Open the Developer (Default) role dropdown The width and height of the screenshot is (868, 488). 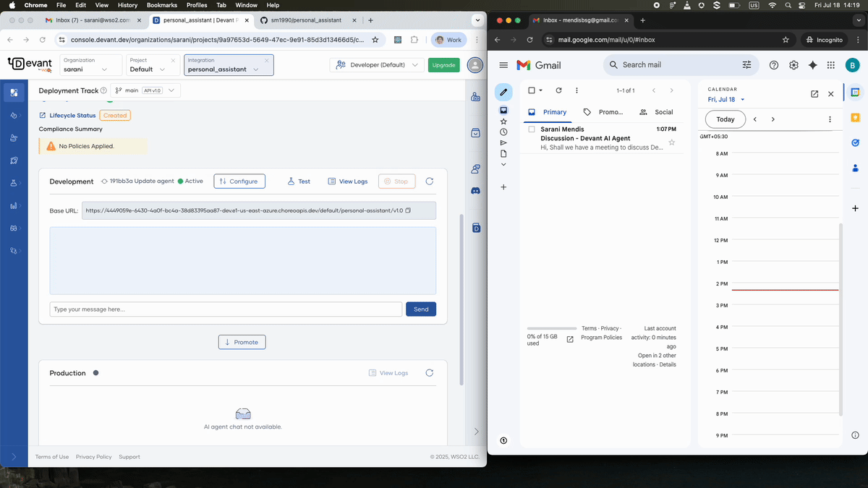coord(377,65)
